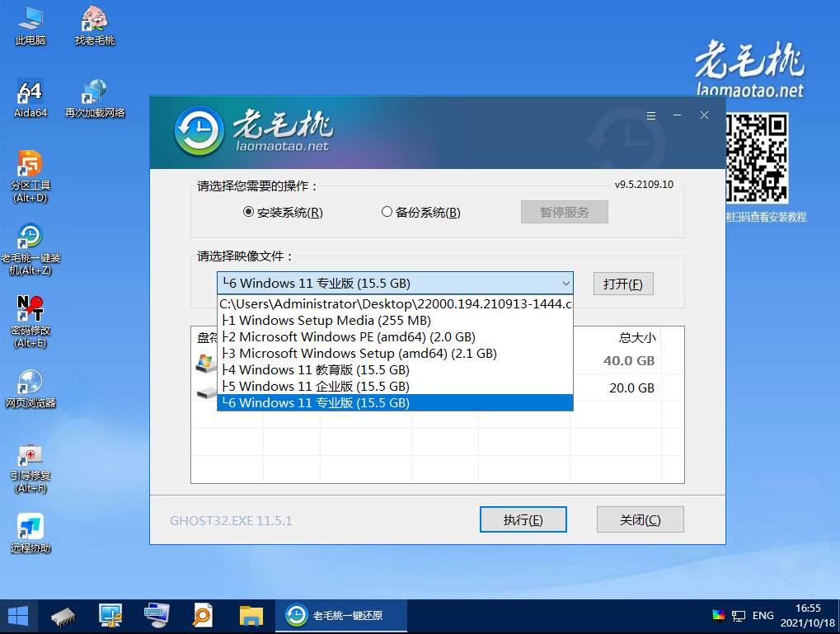Launch 密码修改 (Alt+E) shortcut
Image resolution: width=840 pixels, height=634 pixels.
[31, 322]
